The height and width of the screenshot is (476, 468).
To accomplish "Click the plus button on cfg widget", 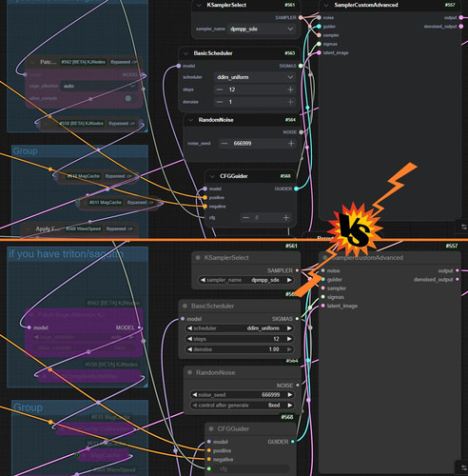I will (x=285, y=217).
